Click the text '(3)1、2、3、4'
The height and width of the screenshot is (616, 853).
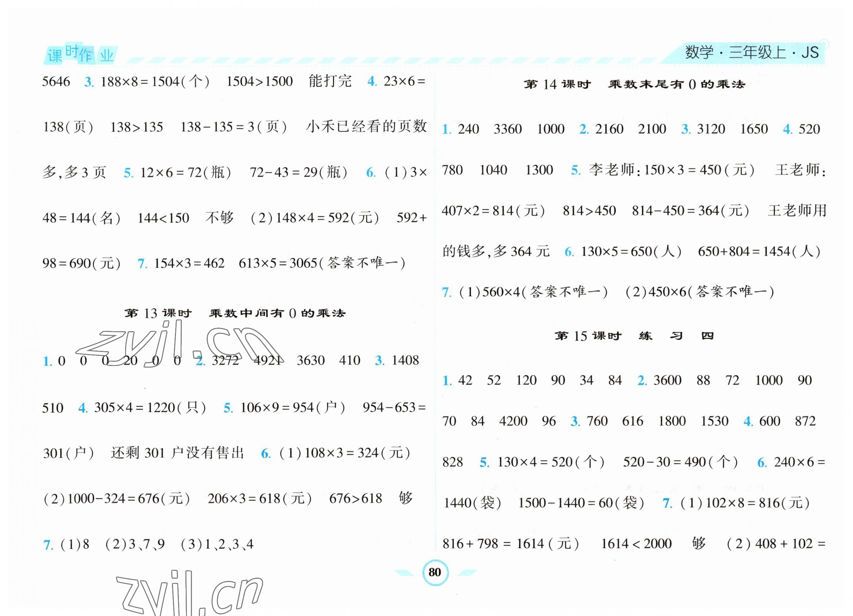pos(218,544)
